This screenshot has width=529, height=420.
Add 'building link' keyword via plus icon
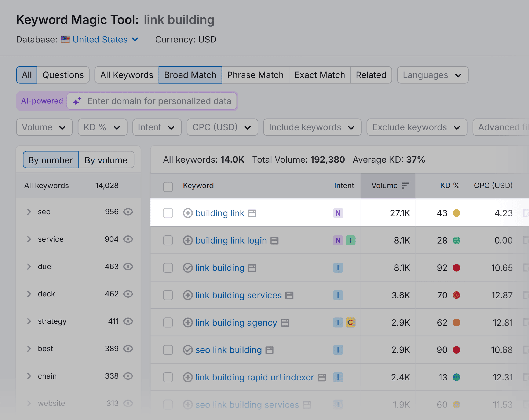(188, 213)
